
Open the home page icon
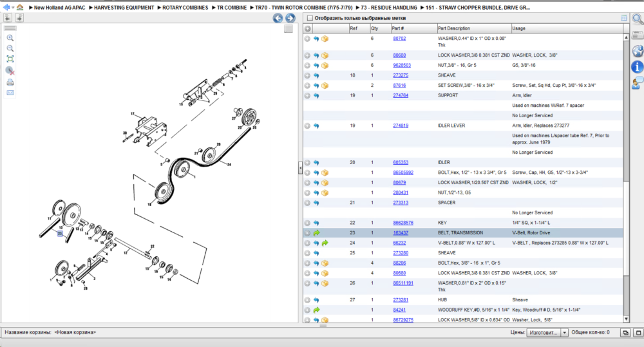pyautogui.click(x=20, y=7)
